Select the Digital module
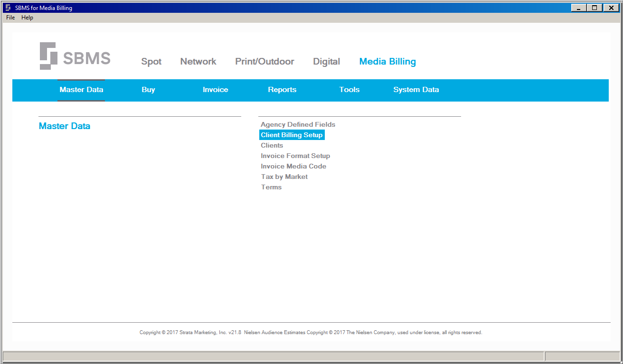Screen dimensions: 623x364 click(x=326, y=62)
